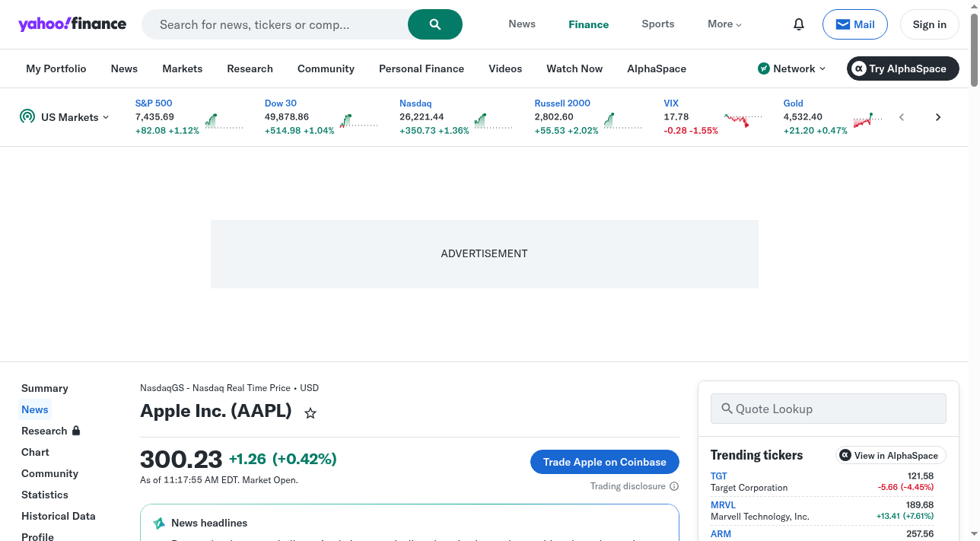
Task: Click the AAPL price 300.23
Action: pos(181,459)
